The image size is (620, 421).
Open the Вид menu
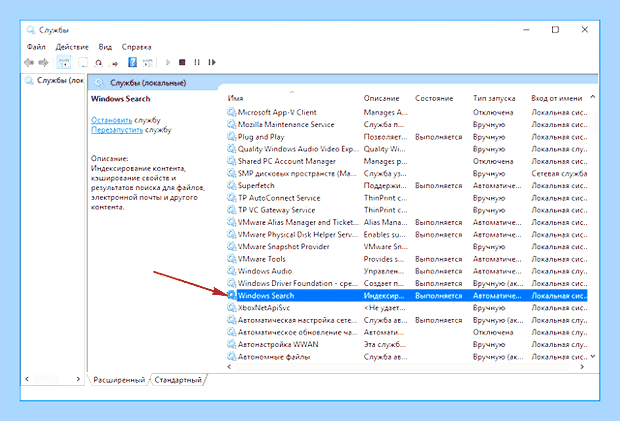[x=105, y=47]
